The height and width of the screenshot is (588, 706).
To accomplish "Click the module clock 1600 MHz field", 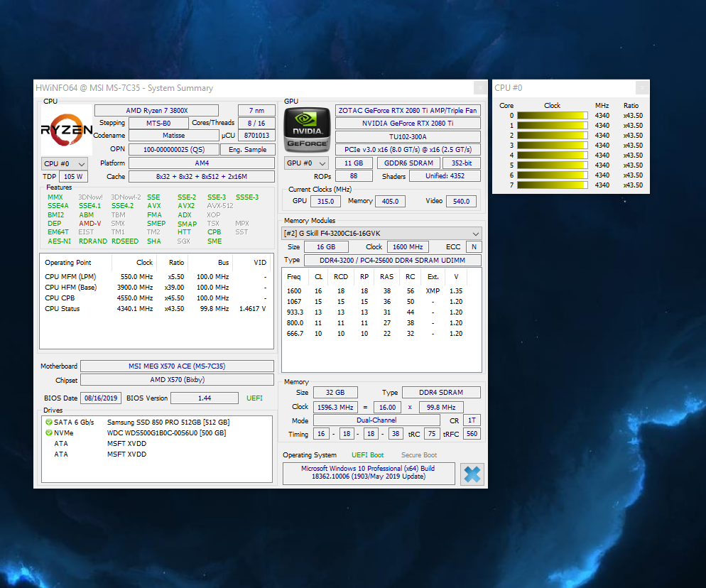I will pos(408,246).
